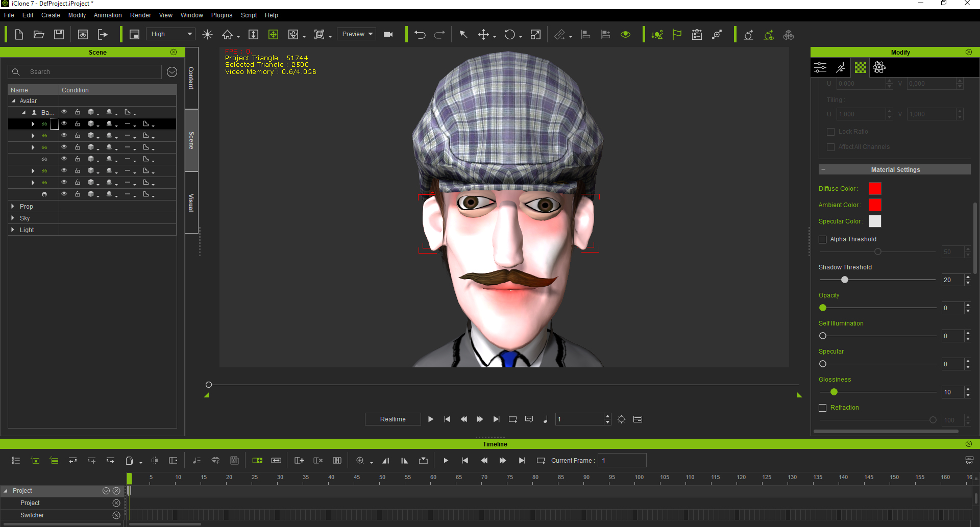Viewport: 980px width, 527px height.
Task: Click the camera record icon
Action: coord(388,35)
